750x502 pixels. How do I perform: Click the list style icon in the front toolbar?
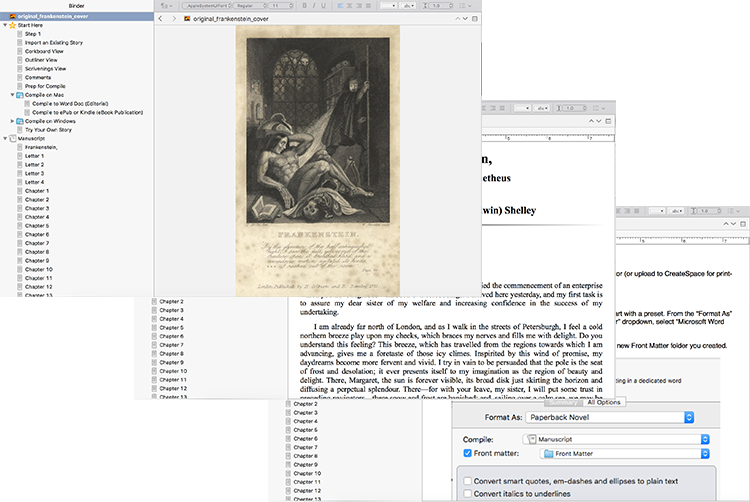(x=465, y=6)
